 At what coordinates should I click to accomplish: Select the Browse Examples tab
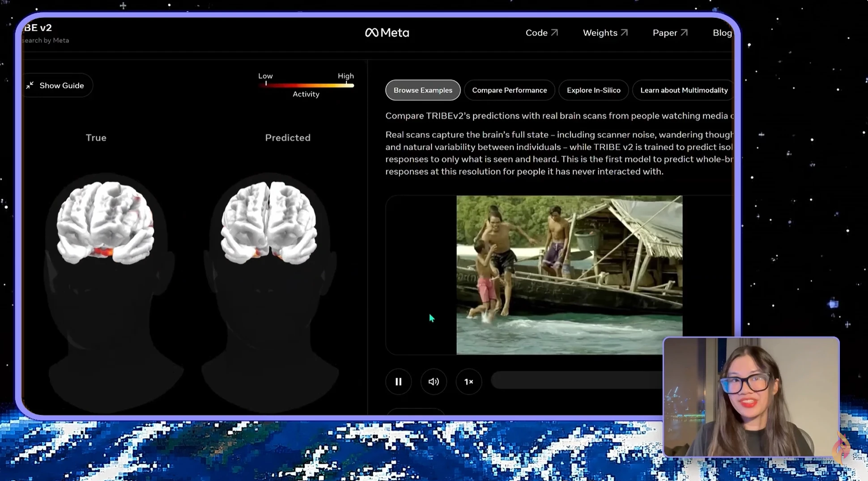pos(423,90)
